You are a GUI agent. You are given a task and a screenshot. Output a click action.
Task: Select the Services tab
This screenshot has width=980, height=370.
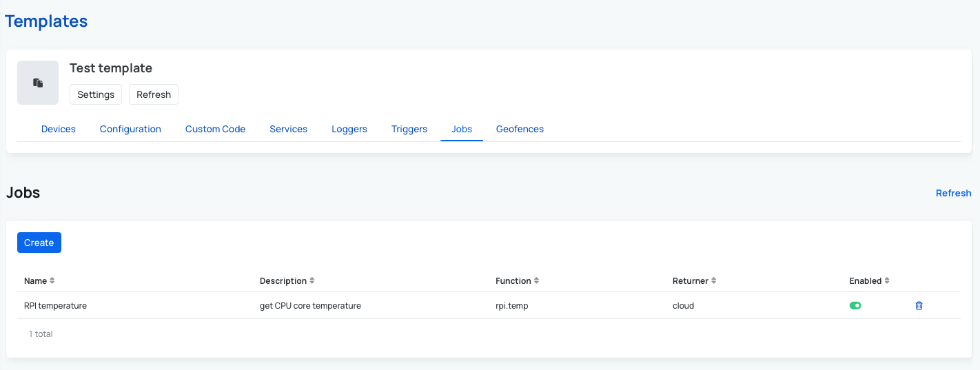point(288,129)
